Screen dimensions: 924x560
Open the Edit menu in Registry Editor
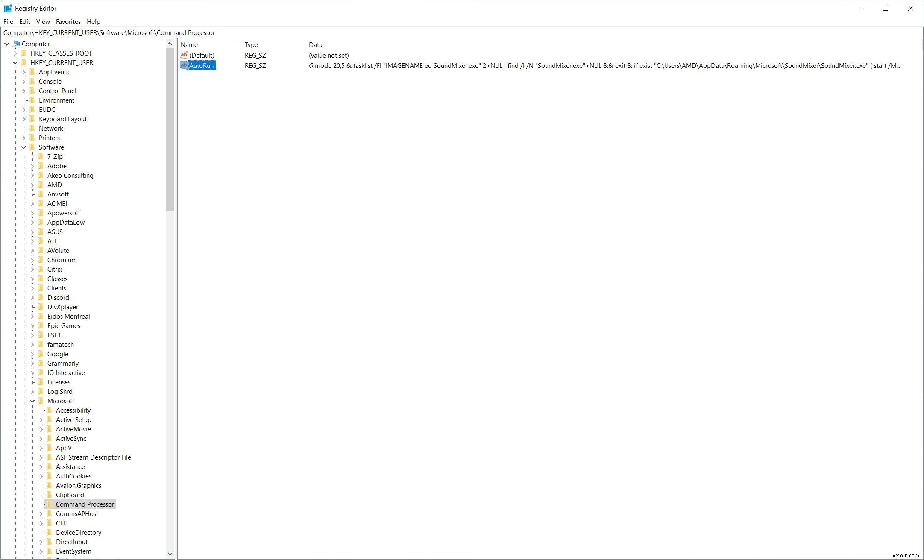[24, 21]
